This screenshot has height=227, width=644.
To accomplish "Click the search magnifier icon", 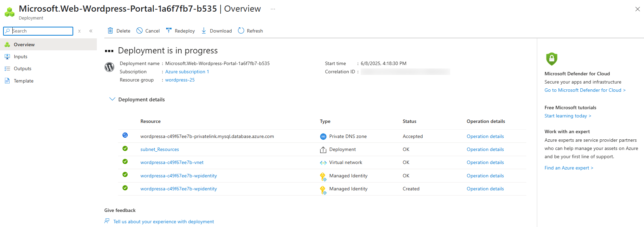I will click(x=8, y=31).
